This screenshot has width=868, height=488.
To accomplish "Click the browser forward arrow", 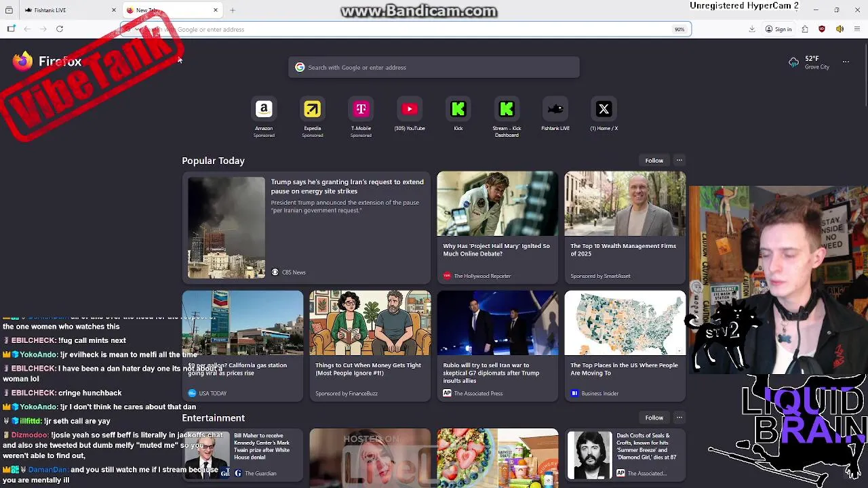I will click(x=43, y=29).
